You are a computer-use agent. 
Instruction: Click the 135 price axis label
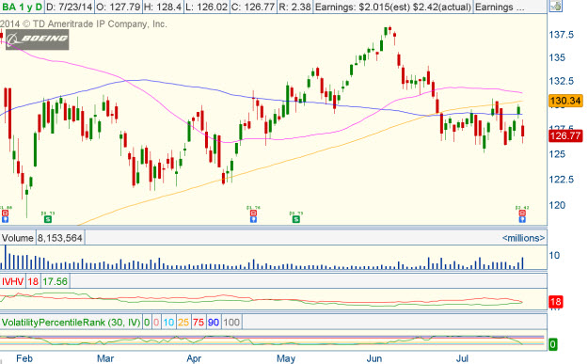coord(557,57)
